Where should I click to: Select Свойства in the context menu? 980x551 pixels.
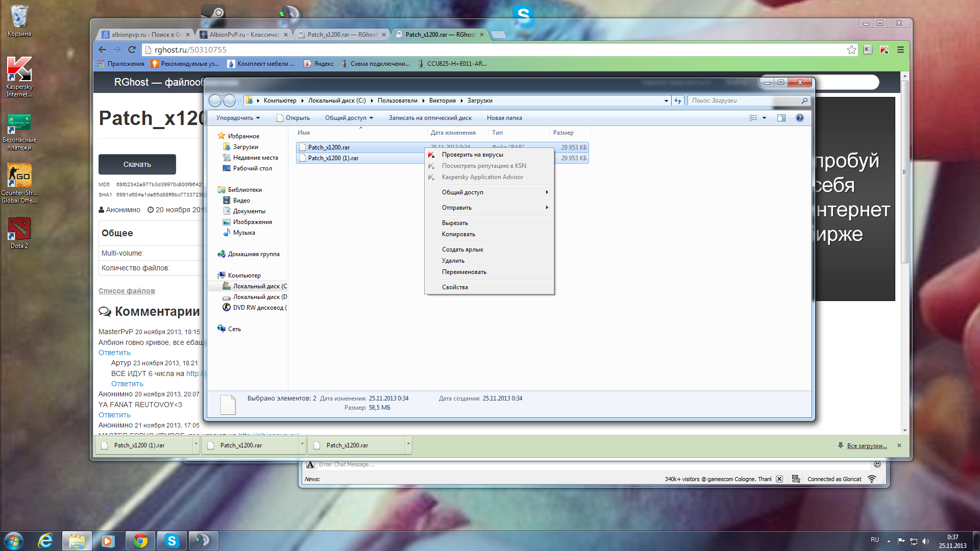point(455,287)
